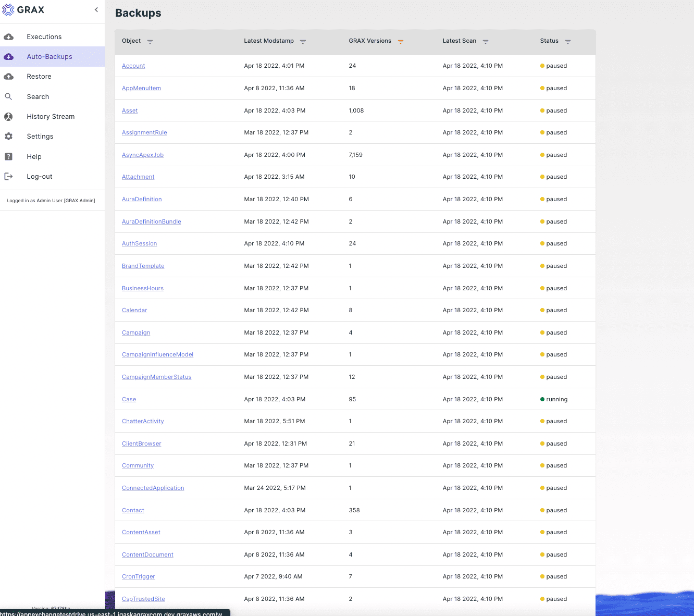Image resolution: width=694 pixels, height=616 pixels.
Task: Click the Search magnifier icon
Action: [8, 97]
